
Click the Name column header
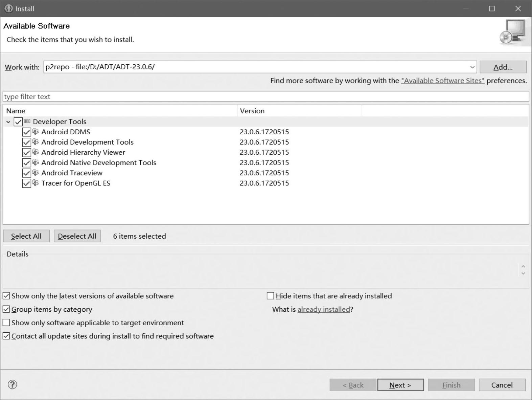click(16, 111)
